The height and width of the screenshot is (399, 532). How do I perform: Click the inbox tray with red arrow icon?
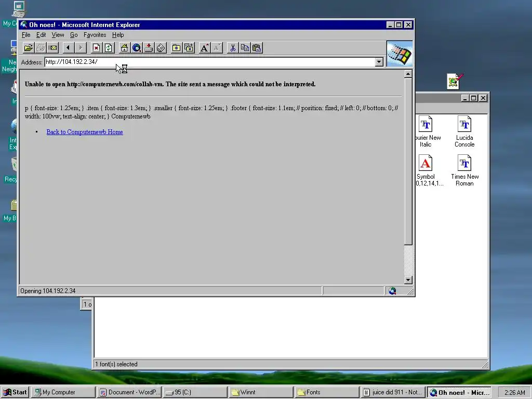(149, 48)
